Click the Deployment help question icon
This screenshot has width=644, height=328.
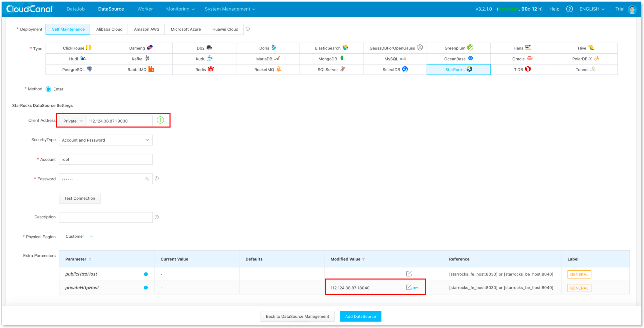(248, 29)
